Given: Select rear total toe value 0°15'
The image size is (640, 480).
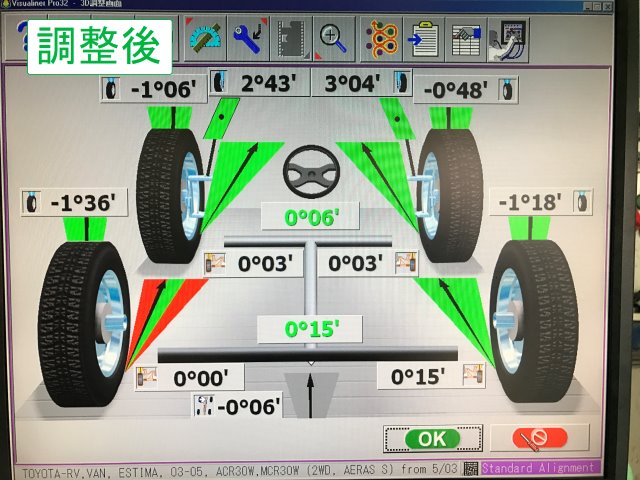Looking at the screenshot, I should click(x=306, y=328).
